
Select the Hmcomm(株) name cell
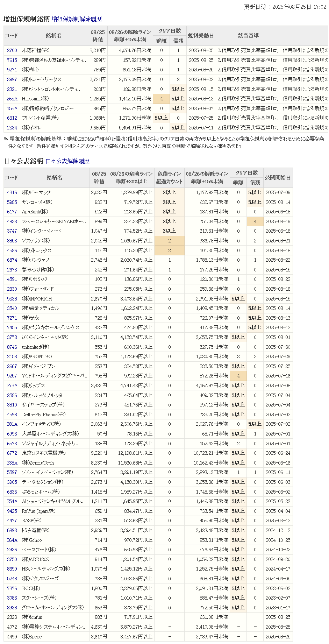[x=54, y=99]
